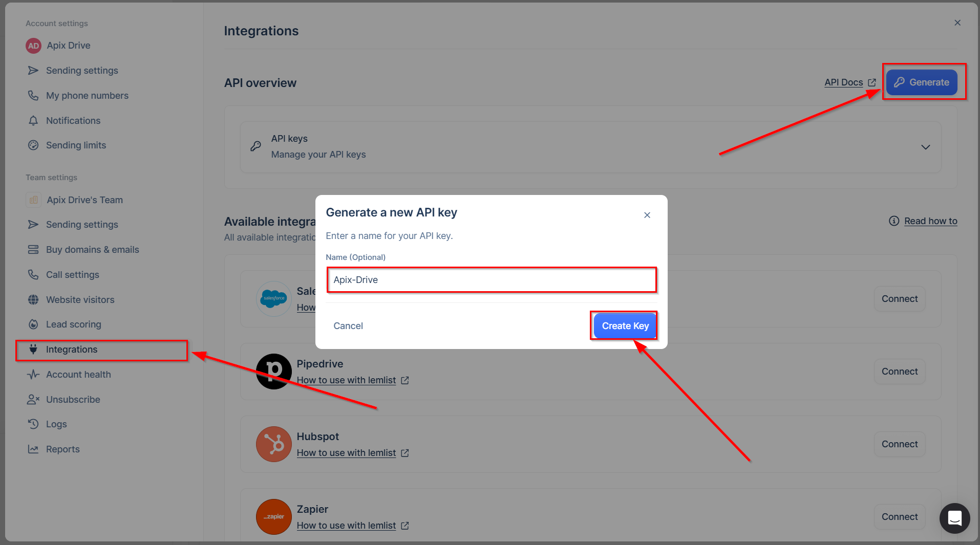Viewport: 980px width, 545px height.
Task: Connect the Hubspot integration
Action: pyautogui.click(x=900, y=444)
